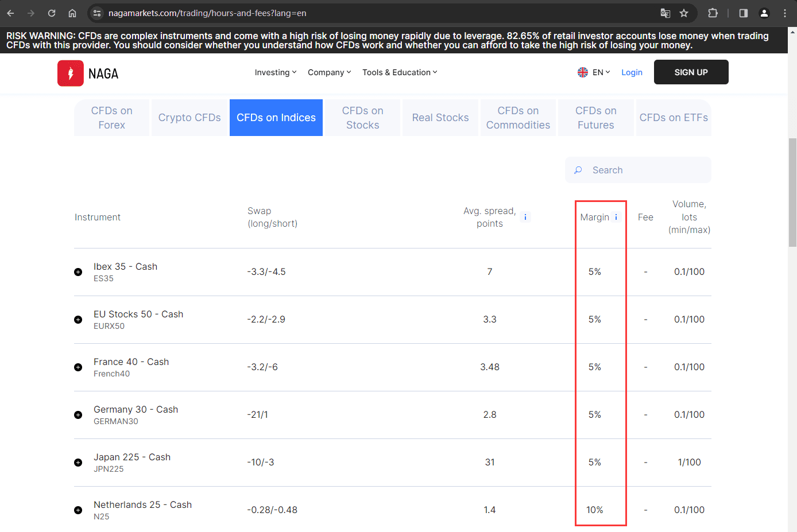
Task: Click the UK flag language icon
Action: 583,72
